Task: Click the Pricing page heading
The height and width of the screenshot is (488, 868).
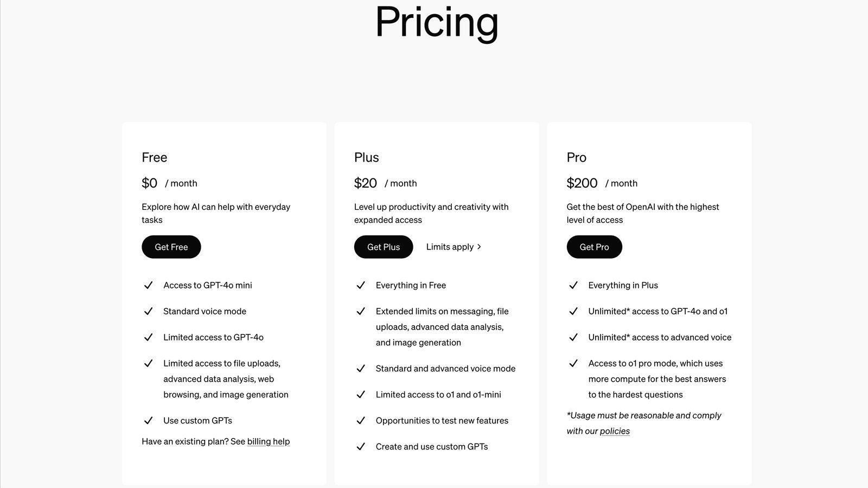Action: pos(437,23)
